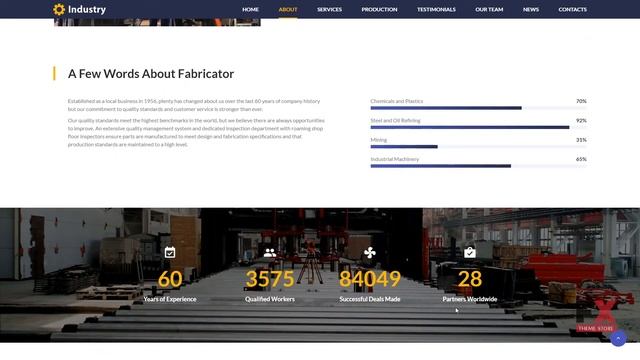Click the 31% value
Screen dimensions: 640x360
pyautogui.click(x=581, y=140)
